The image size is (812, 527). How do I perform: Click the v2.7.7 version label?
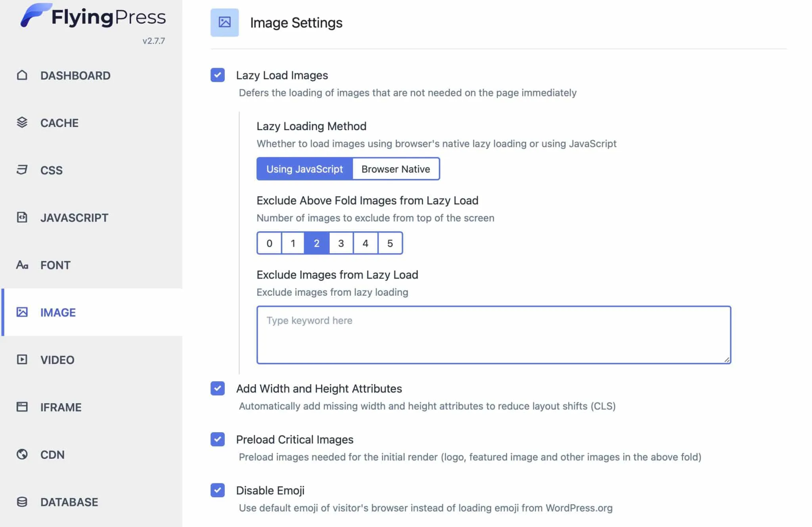pyautogui.click(x=154, y=41)
